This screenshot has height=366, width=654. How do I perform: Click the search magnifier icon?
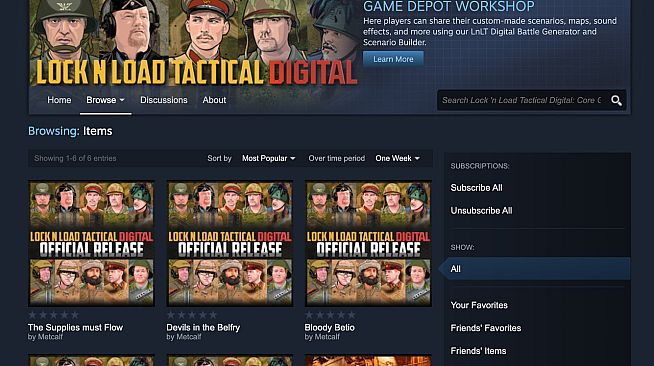(616, 100)
